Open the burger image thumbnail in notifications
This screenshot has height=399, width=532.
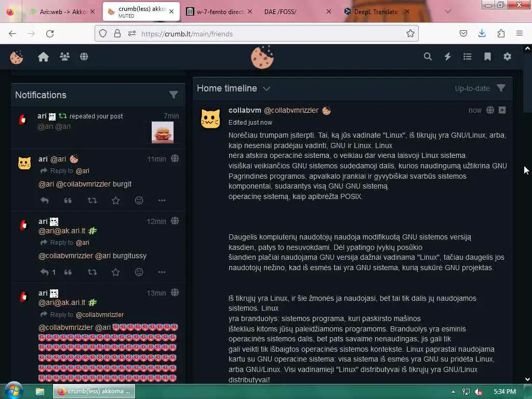(163, 132)
